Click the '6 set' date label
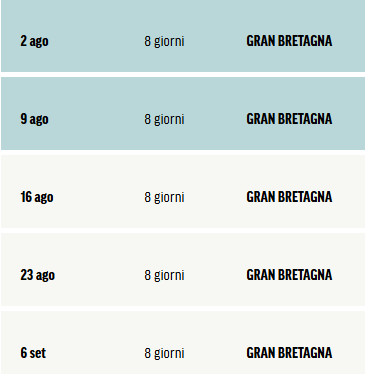Image resolution: width=365 pixels, height=374 pixels. click(33, 353)
